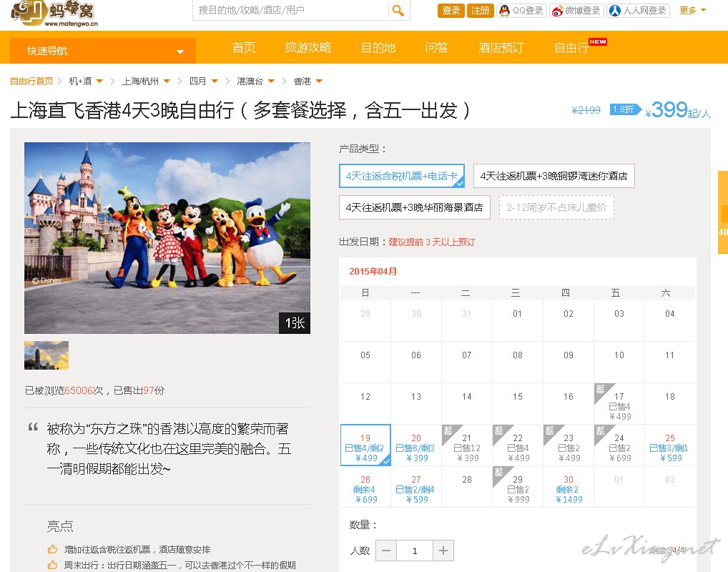Go to the 首页 nav tab

244,47
